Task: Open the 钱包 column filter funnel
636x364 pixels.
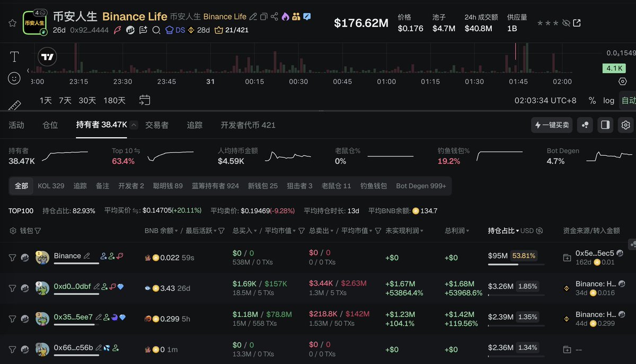Action: click(38, 231)
